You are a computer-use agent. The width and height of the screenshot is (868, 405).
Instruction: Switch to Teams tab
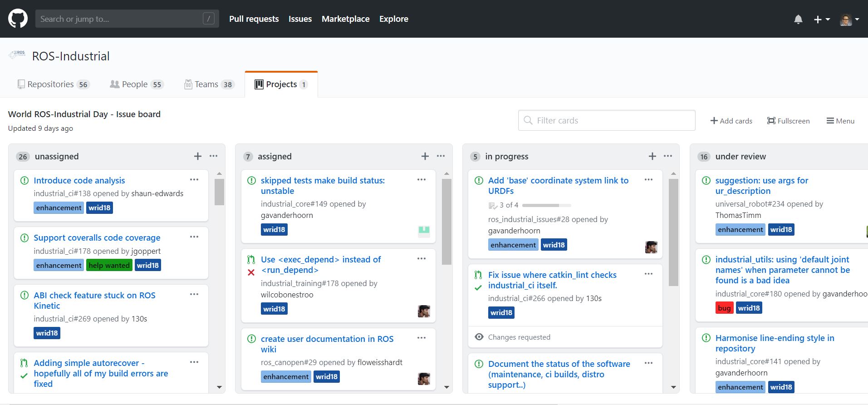[209, 84]
